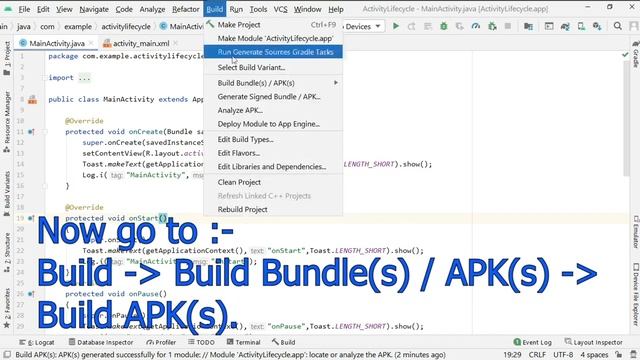
Task: Click the Search Everywhere magnifier icon
Action: [618, 26]
